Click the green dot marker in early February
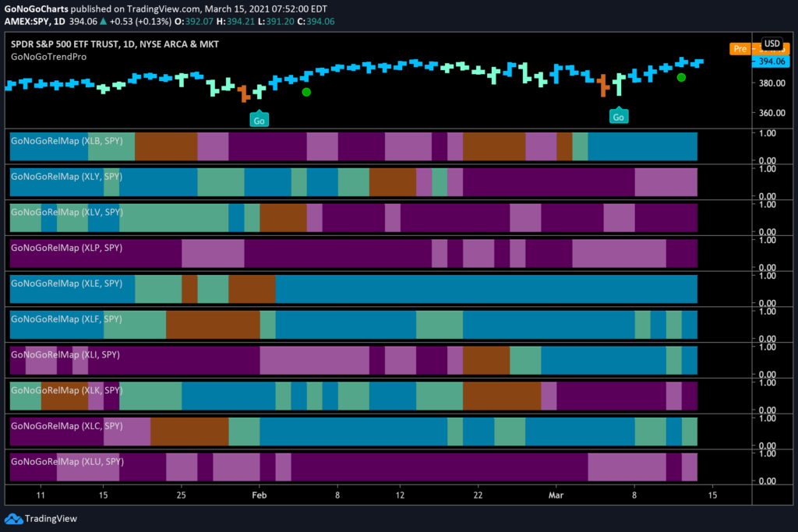 tap(305, 92)
